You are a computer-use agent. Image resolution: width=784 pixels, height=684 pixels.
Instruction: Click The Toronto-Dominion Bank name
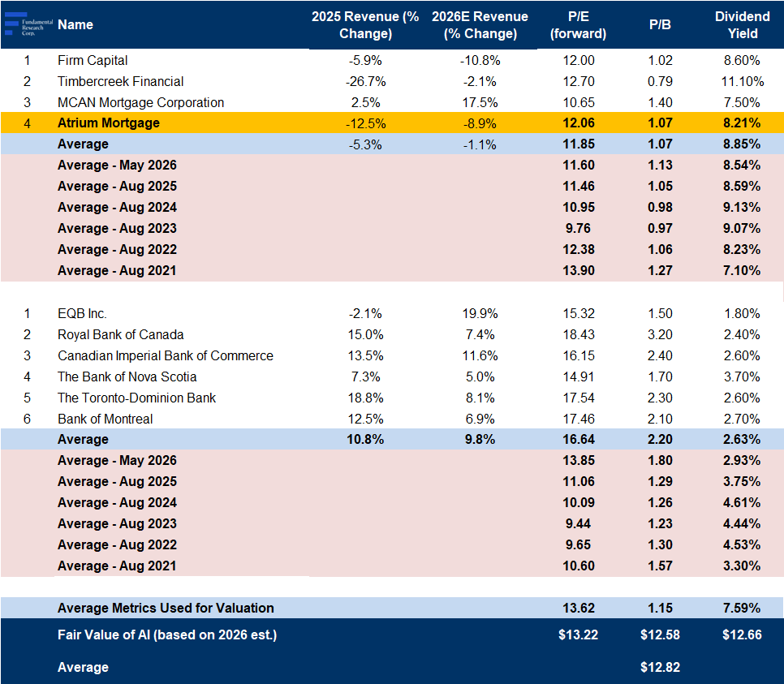136,398
